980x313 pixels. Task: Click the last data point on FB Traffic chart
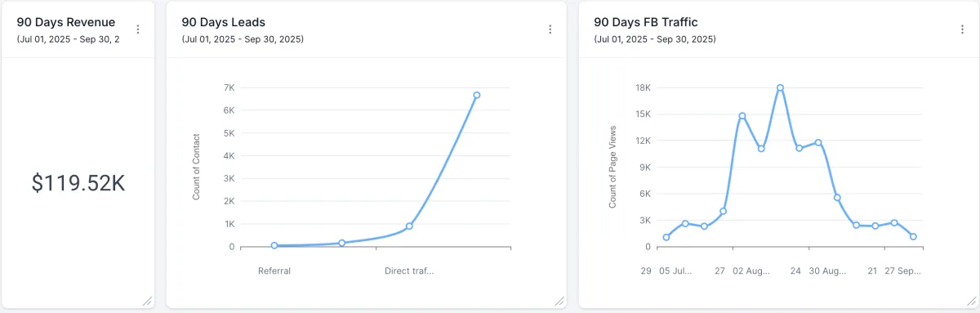tap(913, 236)
